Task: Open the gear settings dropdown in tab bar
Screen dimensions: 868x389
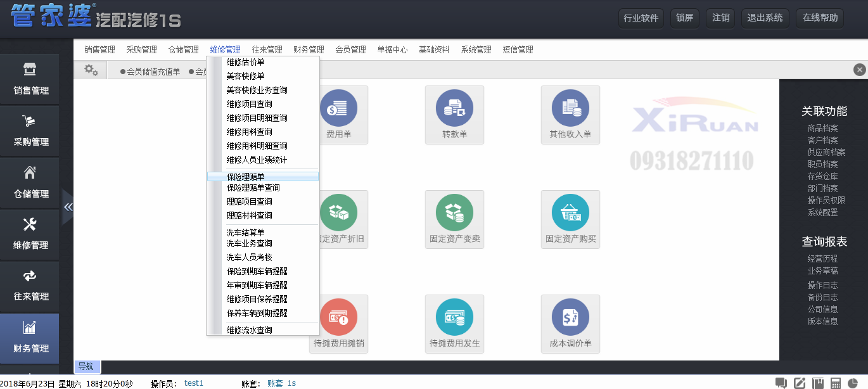Action: pos(91,70)
